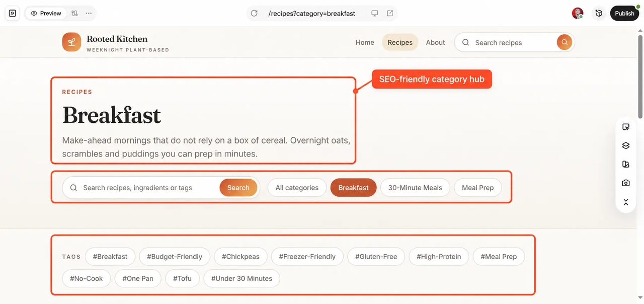Switch device view with the monitor icon
Image resolution: width=644 pixels, height=304 pixels.
375,13
